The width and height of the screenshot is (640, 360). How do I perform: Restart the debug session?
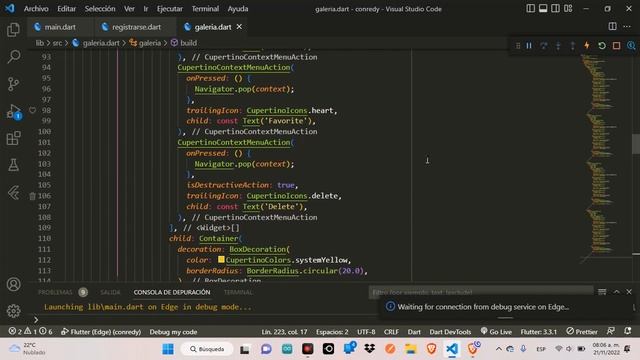(602, 45)
